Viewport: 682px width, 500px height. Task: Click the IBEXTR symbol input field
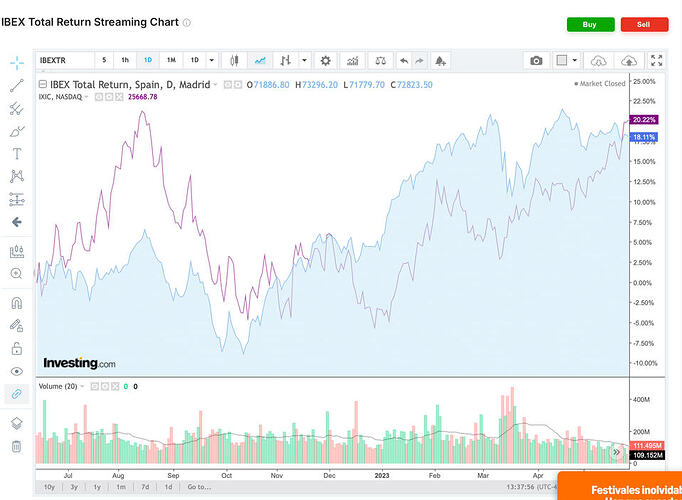point(65,60)
